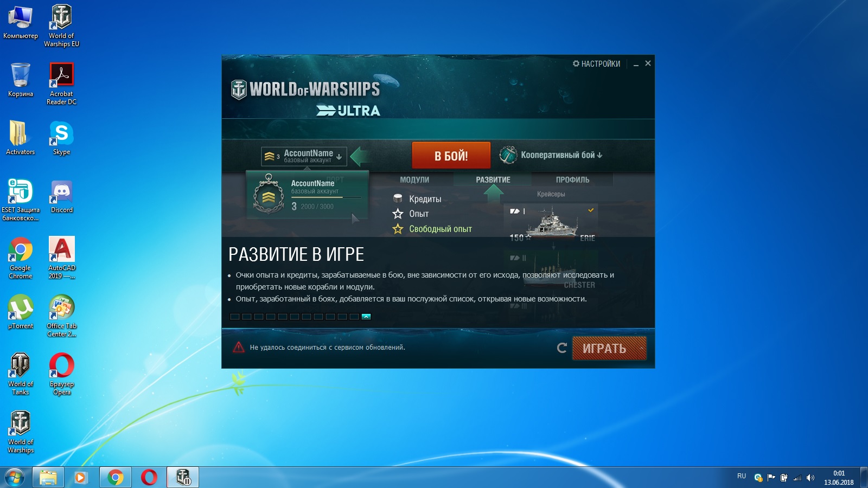Switch to the МОДУЛИ tab
Screen dimensions: 868x488
(x=414, y=180)
